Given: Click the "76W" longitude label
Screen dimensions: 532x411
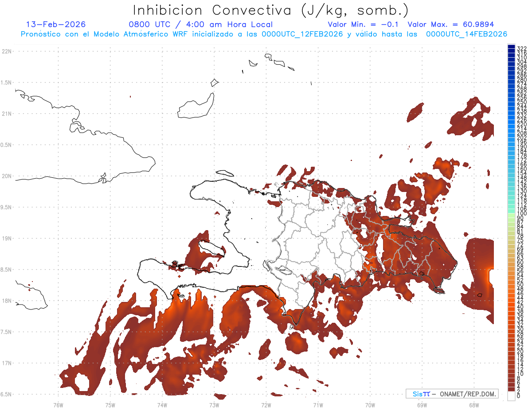Looking at the screenshot, I should (58, 405).
